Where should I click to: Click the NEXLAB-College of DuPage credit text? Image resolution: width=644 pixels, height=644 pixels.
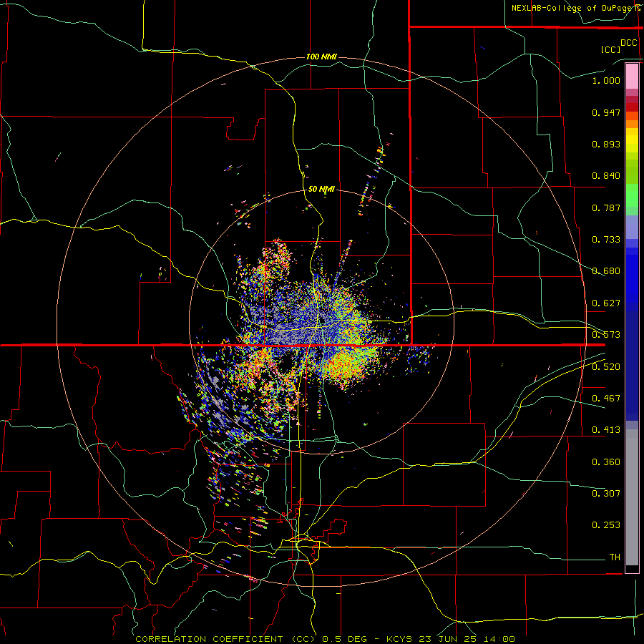(x=575, y=8)
